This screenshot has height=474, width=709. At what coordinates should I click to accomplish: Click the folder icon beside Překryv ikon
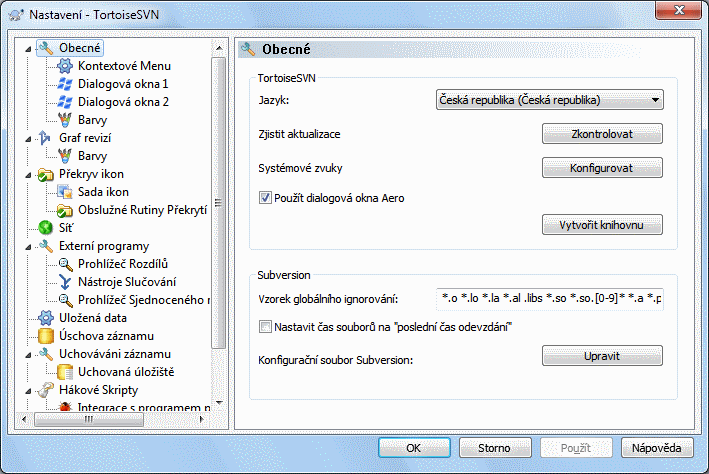46,174
